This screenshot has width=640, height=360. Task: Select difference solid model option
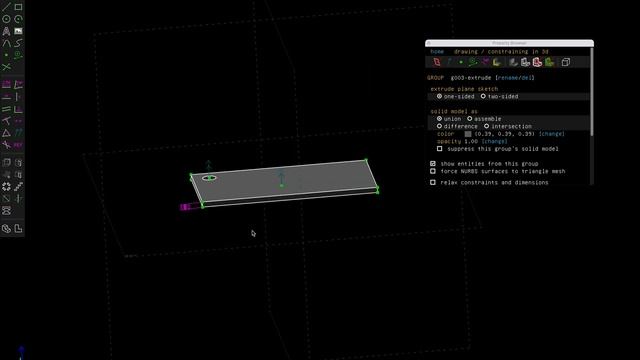[x=457, y=127]
